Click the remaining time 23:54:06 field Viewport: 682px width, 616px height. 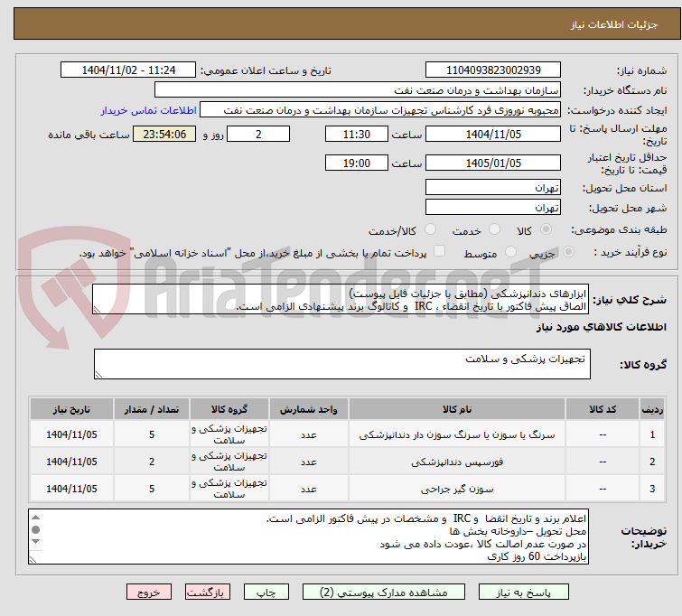164,134
